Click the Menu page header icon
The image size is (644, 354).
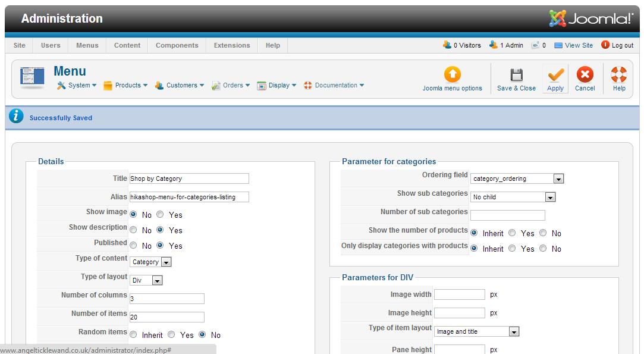tap(32, 77)
